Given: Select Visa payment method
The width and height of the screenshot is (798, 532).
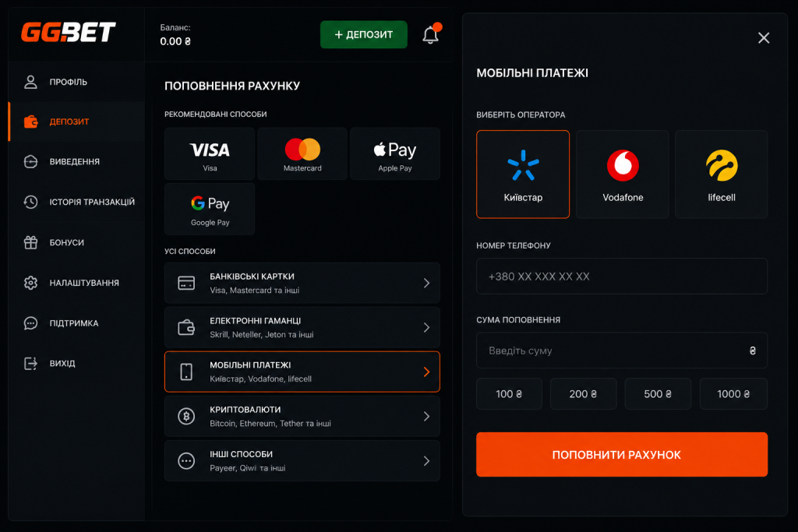Looking at the screenshot, I should point(210,153).
